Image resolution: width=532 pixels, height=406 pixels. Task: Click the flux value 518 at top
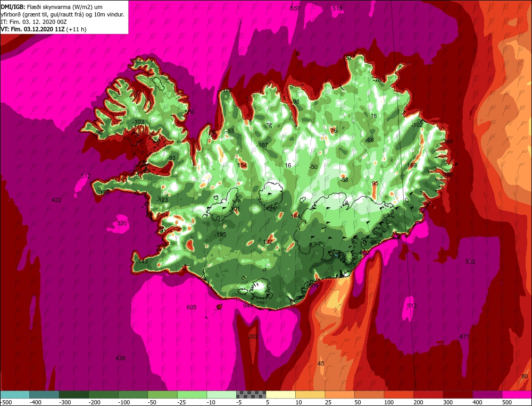[x=337, y=9]
